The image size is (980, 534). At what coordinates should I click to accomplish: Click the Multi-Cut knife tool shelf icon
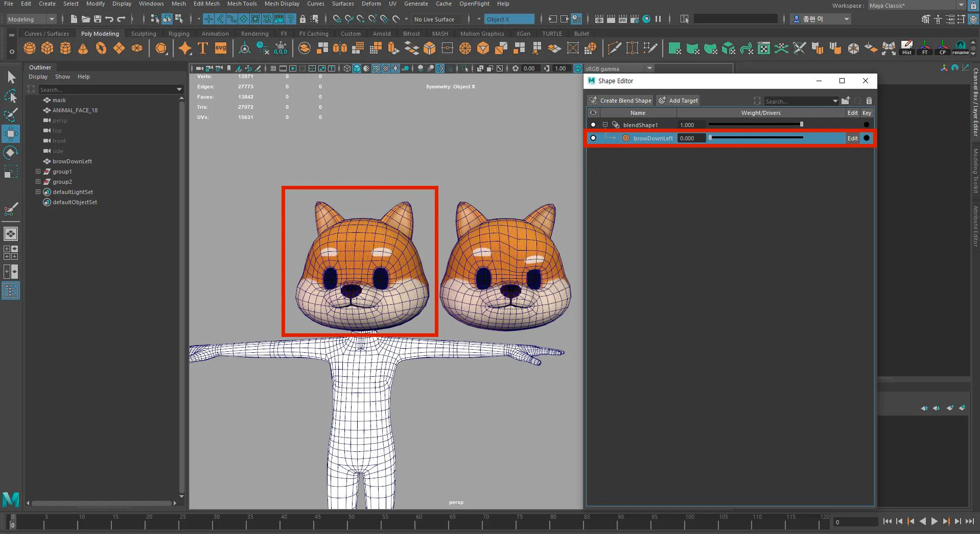coord(614,48)
